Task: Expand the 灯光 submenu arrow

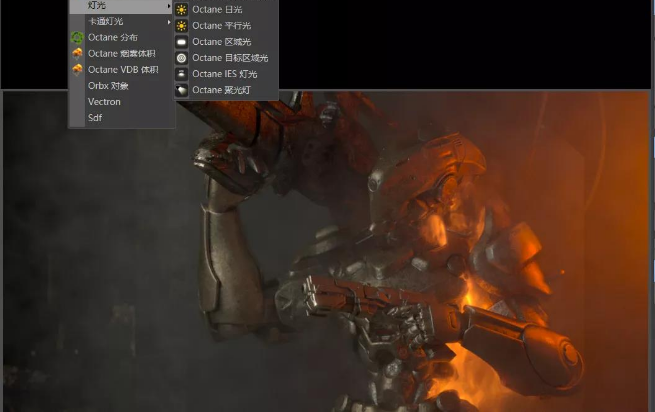Action: [x=169, y=6]
